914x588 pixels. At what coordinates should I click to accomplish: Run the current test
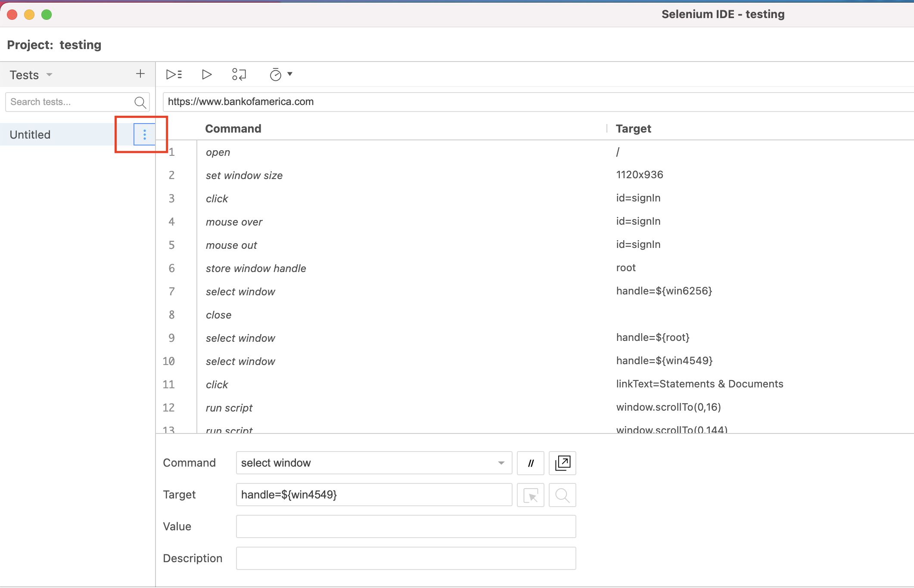206,74
